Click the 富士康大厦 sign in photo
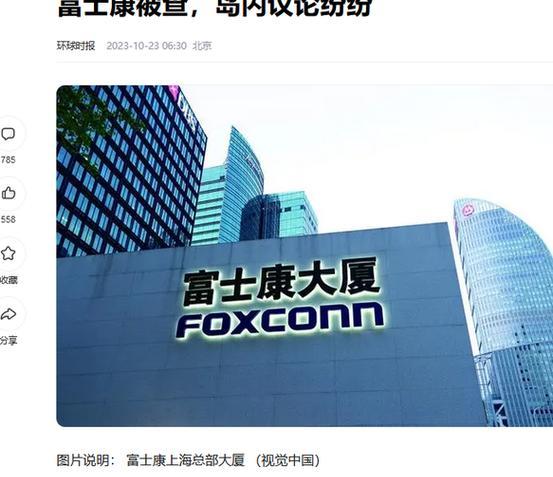 pos(281,281)
